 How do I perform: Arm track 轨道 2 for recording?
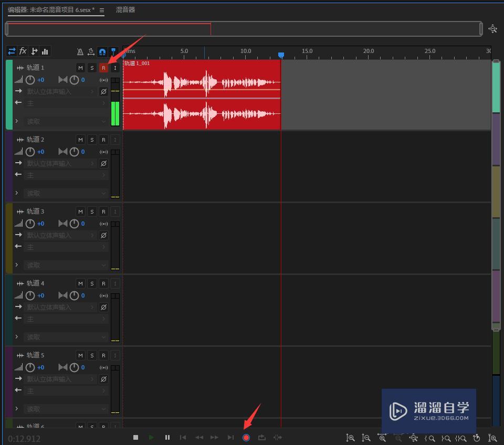click(x=103, y=140)
